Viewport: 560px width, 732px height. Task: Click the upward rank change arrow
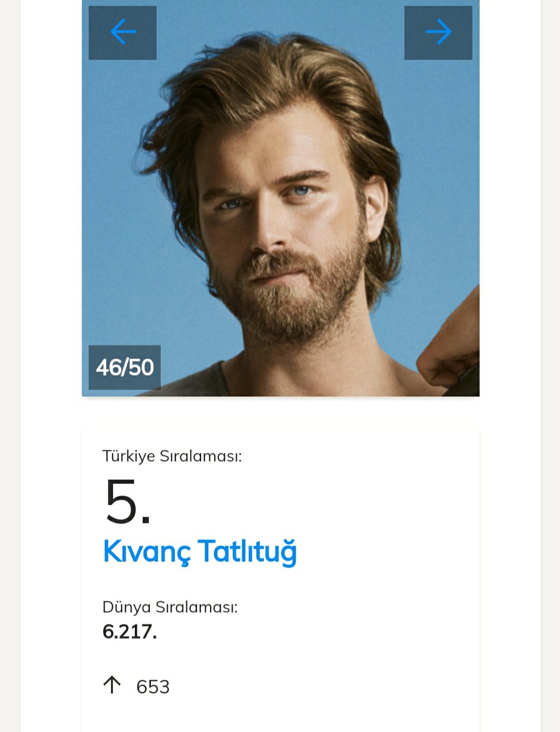coord(111,685)
